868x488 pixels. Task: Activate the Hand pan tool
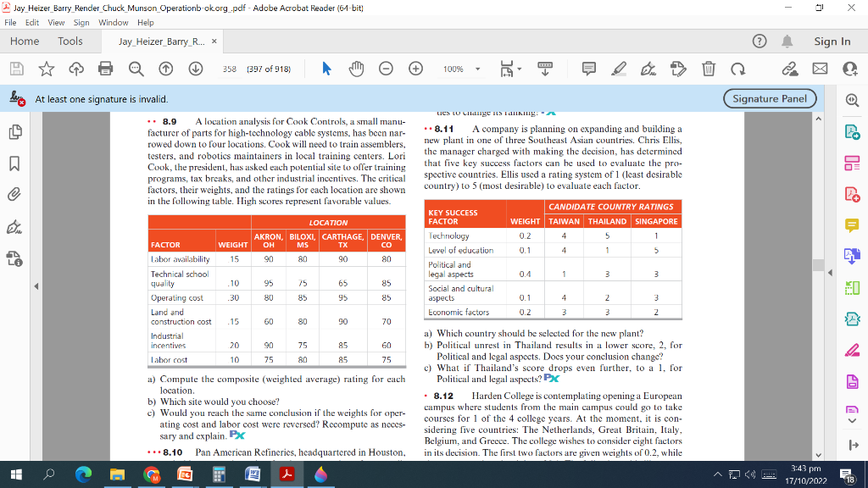tap(356, 69)
